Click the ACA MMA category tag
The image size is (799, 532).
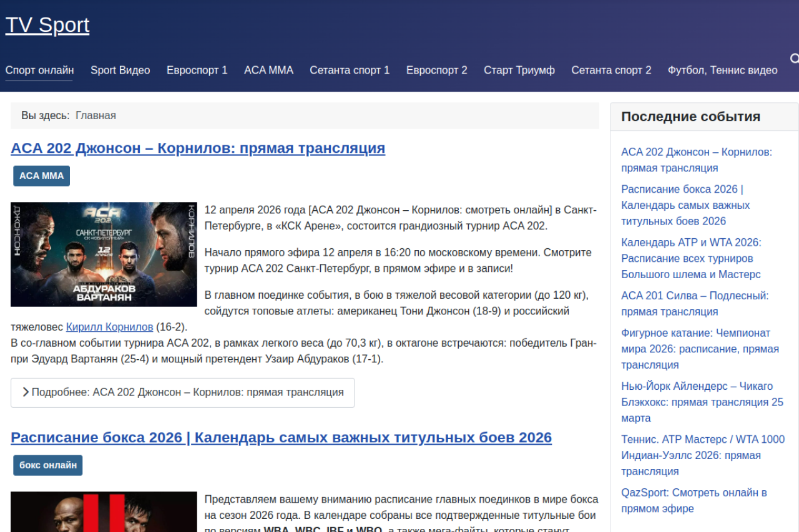41,176
